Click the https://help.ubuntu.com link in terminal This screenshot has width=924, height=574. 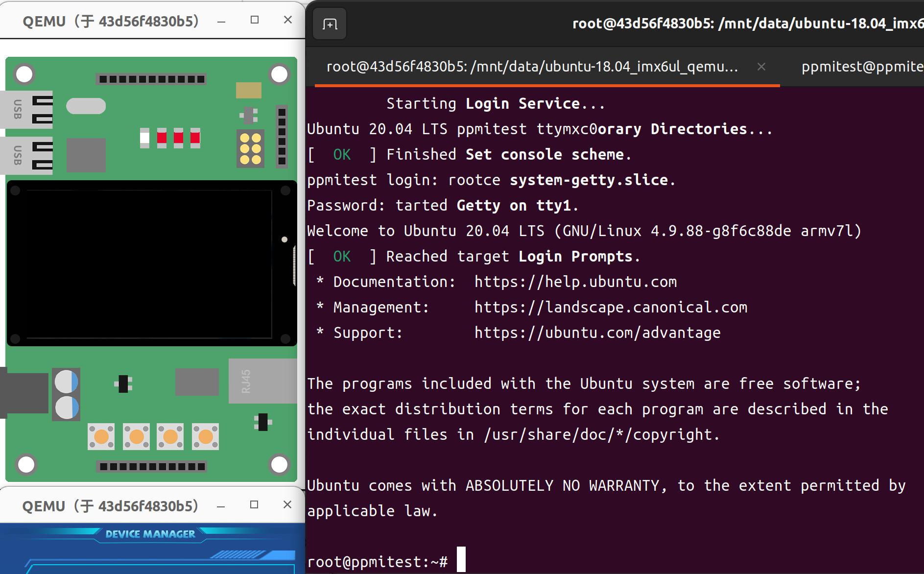point(575,282)
